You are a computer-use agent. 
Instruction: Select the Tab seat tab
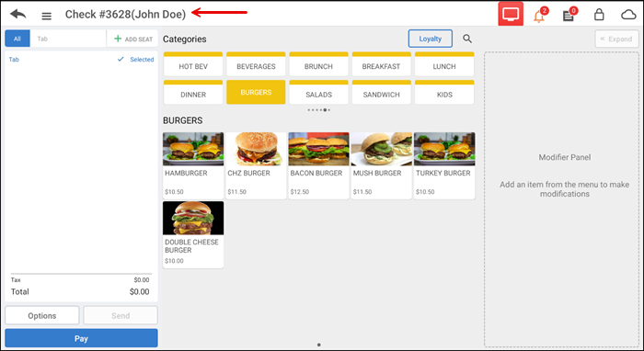(x=68, y=39)
